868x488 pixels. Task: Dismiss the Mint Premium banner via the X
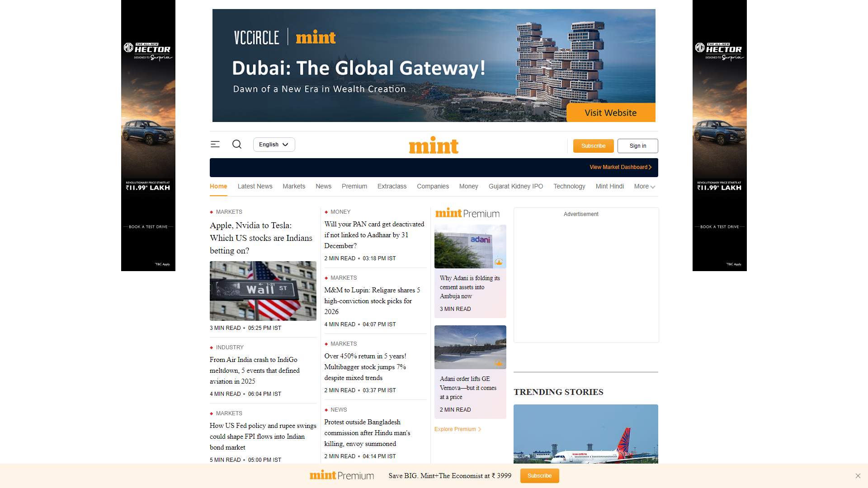pos(858,475)
